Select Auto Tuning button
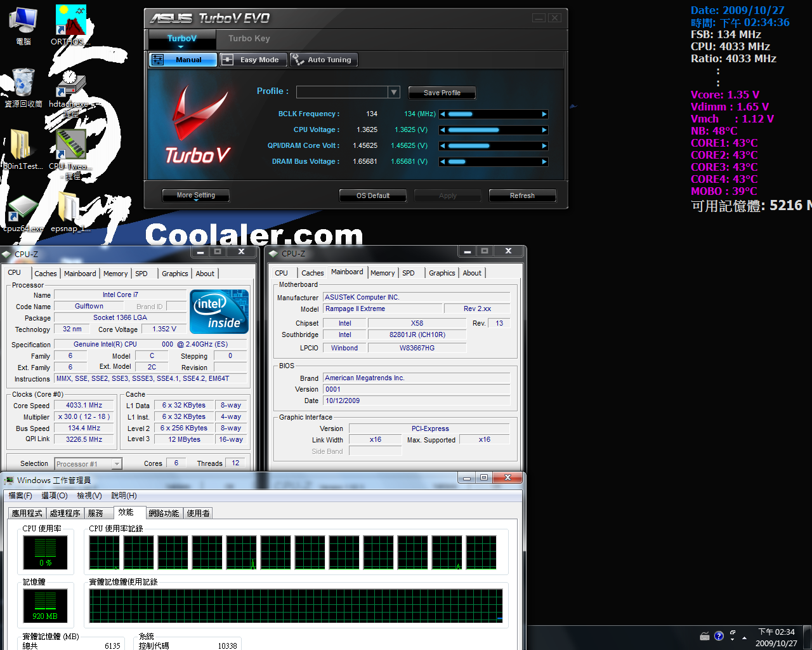The image size is (812, 650). click(324, 60)
